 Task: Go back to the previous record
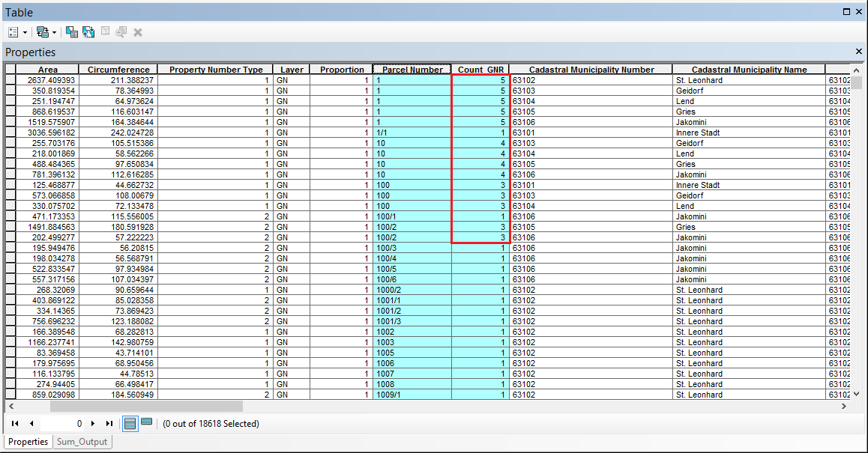point(30,423)
